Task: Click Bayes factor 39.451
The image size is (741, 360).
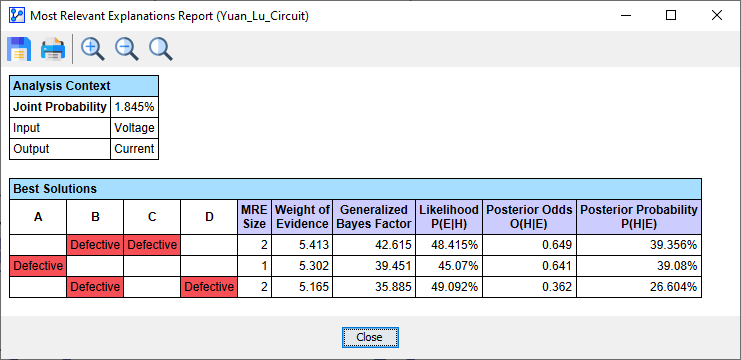Action: 374,266
